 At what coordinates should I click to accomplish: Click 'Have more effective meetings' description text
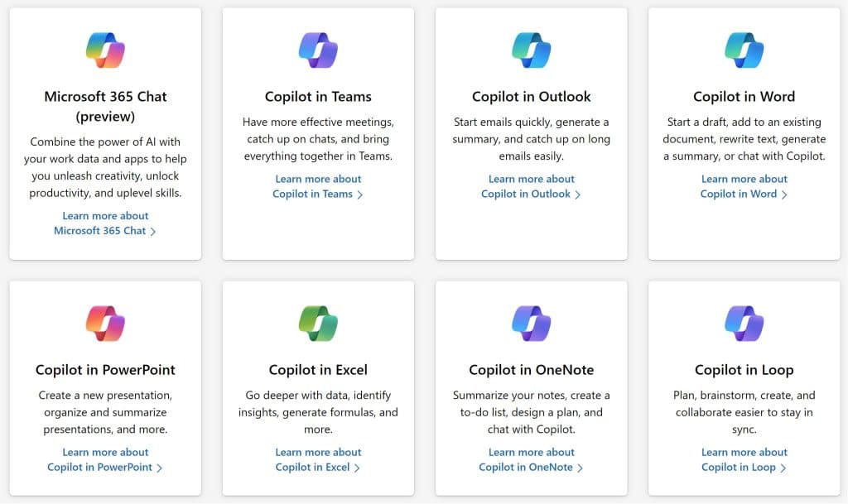(318, 139)
